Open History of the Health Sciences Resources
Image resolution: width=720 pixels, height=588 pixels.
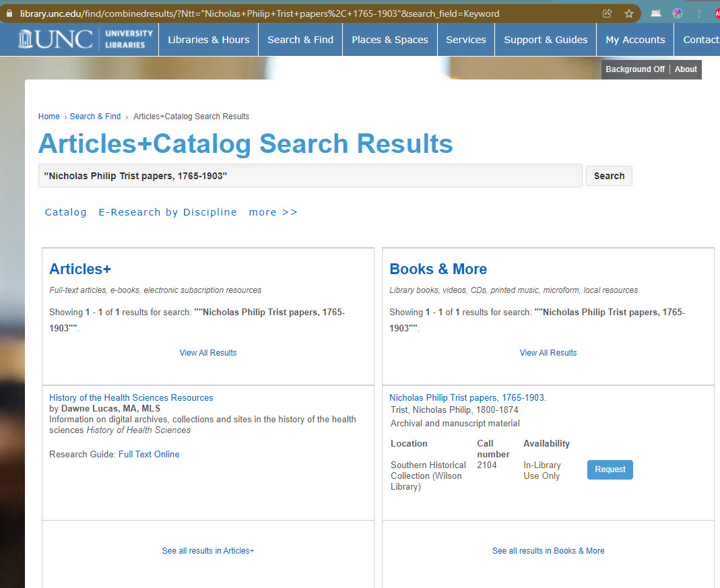point(131,397)
